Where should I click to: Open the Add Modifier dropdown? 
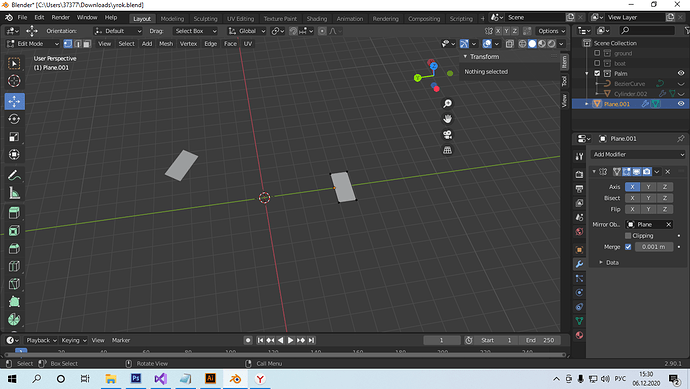[638, 154]
